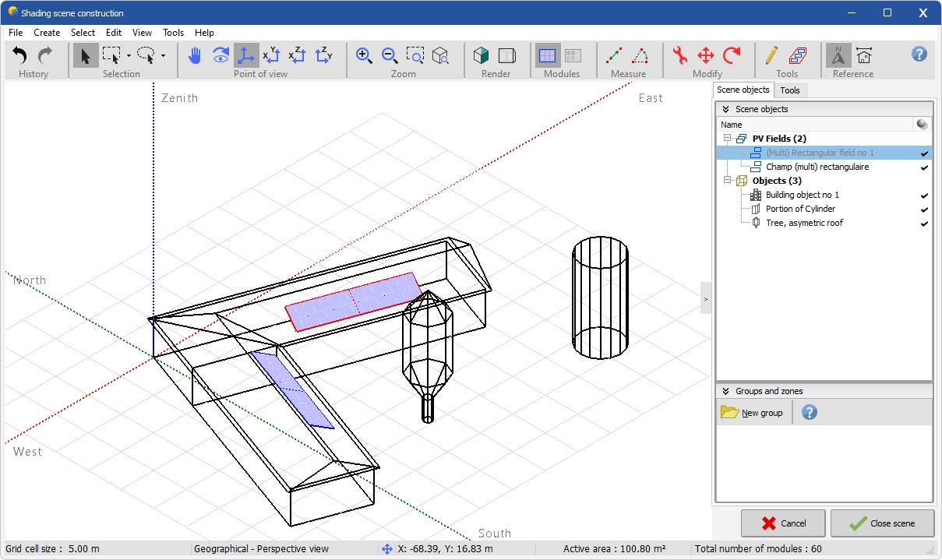
Task: Open the Create menu
Action: [x=47, y=33]
